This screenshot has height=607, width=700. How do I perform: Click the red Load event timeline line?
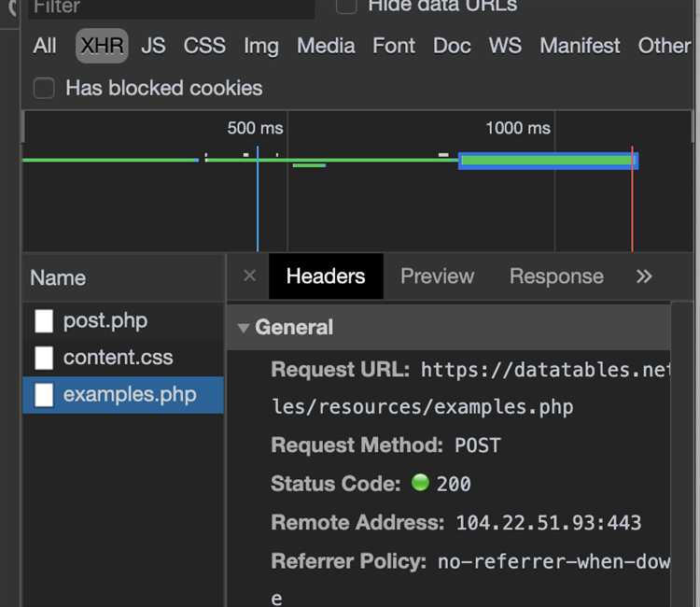click(x=632, y=199)
